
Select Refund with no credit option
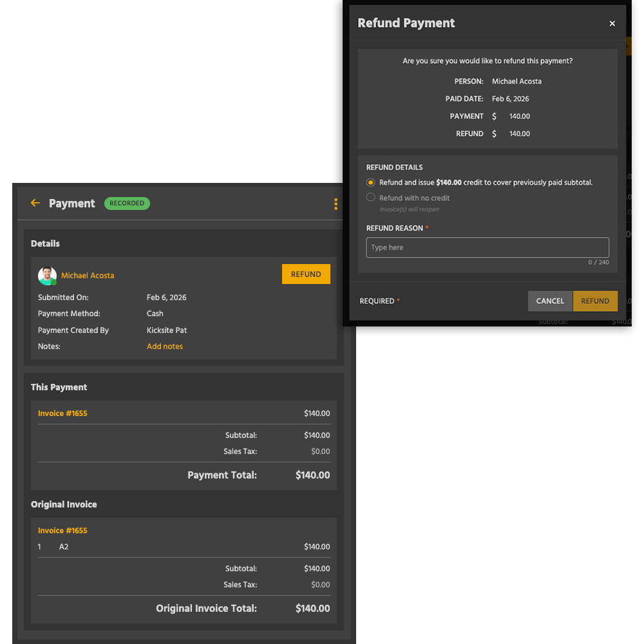coord(370,198)
